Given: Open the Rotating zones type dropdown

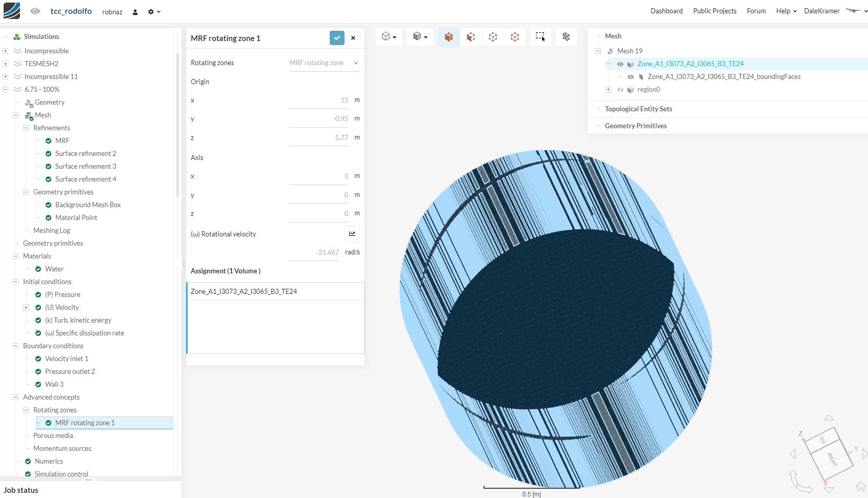Looking at the screenshot, I should pyautogui.click(x=324, y=63).
